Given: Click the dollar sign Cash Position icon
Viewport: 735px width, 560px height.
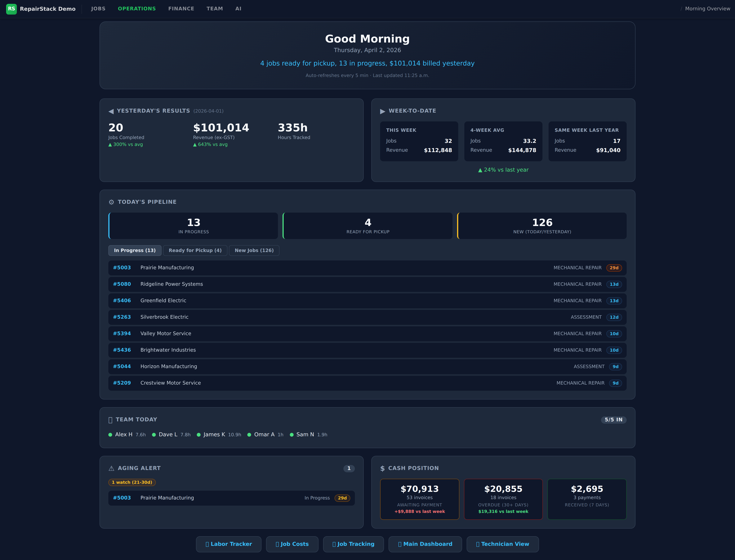Looking at the screenshot, I should (x=382, y=468).
